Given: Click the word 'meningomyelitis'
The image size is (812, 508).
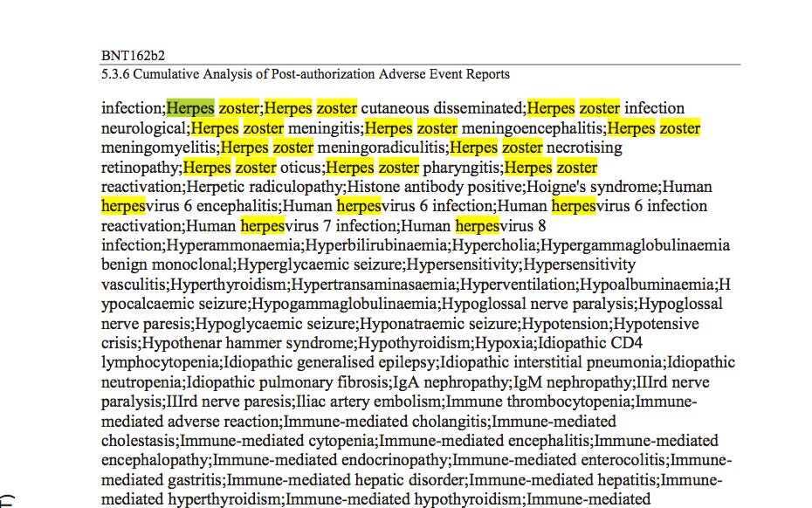Looking at the screenshot, I should click(159, 148).
